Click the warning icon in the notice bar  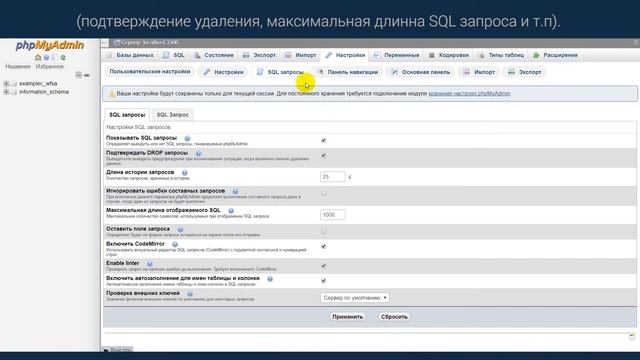(111, 94)
